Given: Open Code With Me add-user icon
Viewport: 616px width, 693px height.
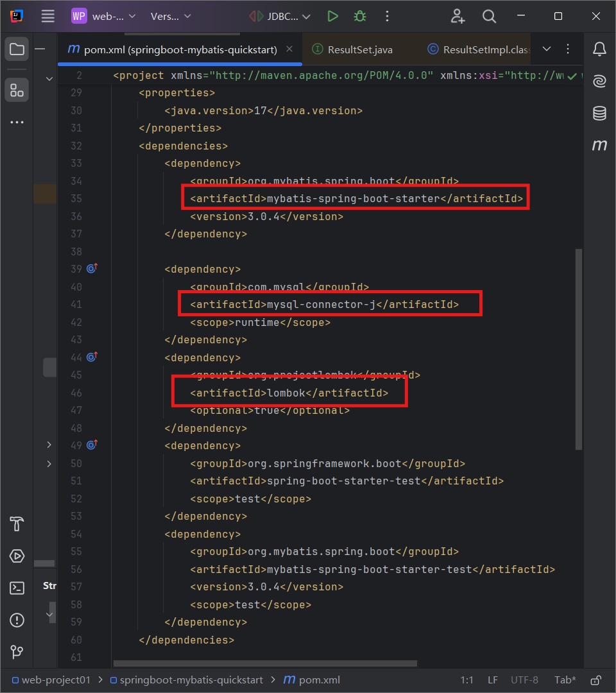Looking at the screenshot, I should [458, 16].
